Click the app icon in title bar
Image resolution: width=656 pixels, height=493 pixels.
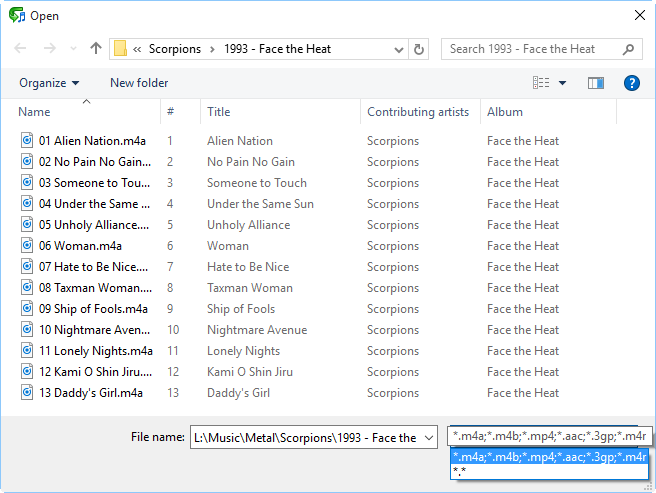17,15
